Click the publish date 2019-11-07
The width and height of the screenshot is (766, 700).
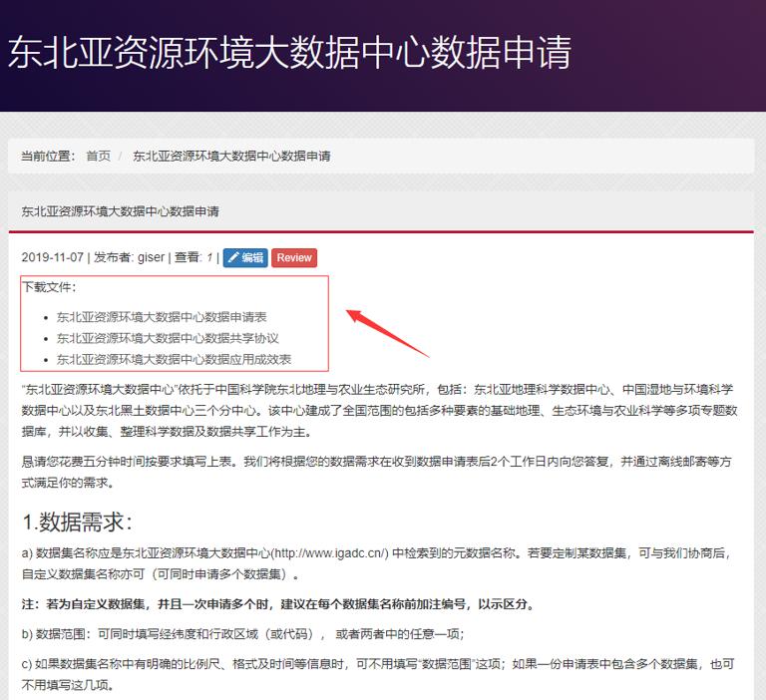click(52, 257)
